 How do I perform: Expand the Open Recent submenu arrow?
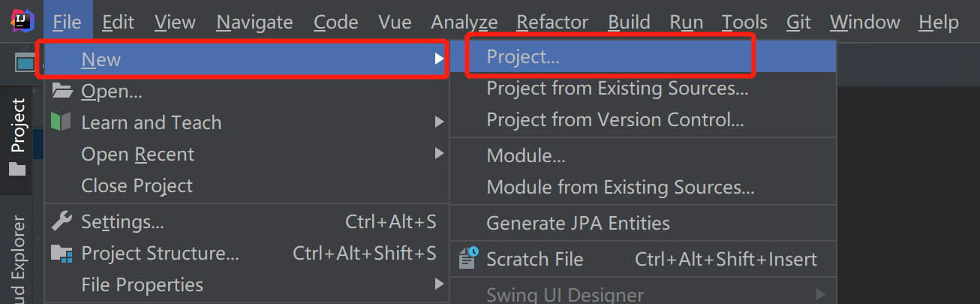(439, 154)
